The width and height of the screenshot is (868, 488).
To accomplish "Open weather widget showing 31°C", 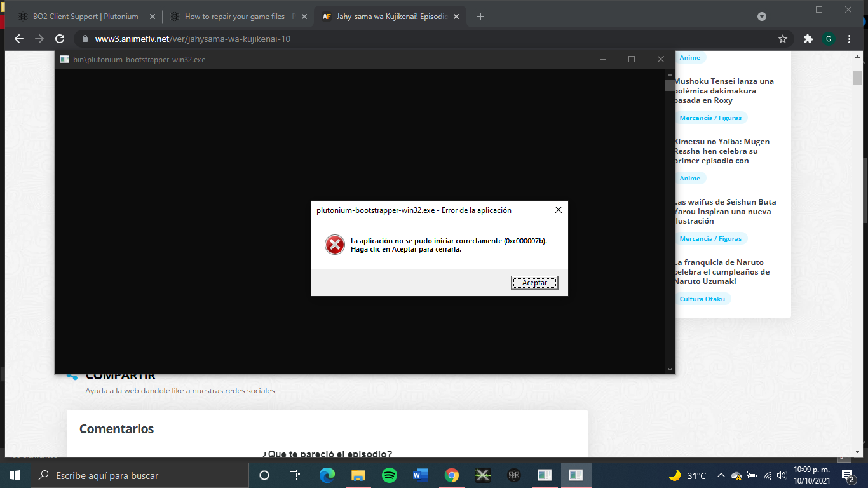I will pyautogui.click(x=688, y=475).
